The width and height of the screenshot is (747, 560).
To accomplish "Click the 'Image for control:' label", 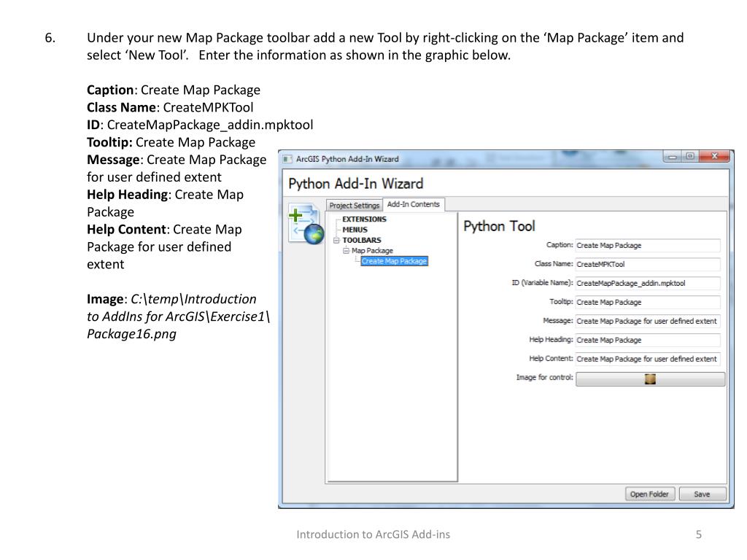I will click(x=544, y=377).
